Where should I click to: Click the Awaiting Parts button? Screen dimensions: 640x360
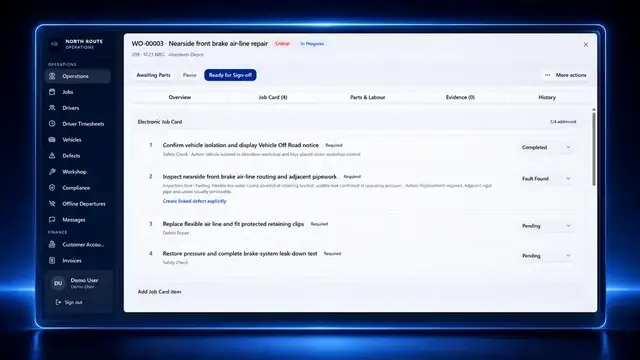tap(153, 75)
